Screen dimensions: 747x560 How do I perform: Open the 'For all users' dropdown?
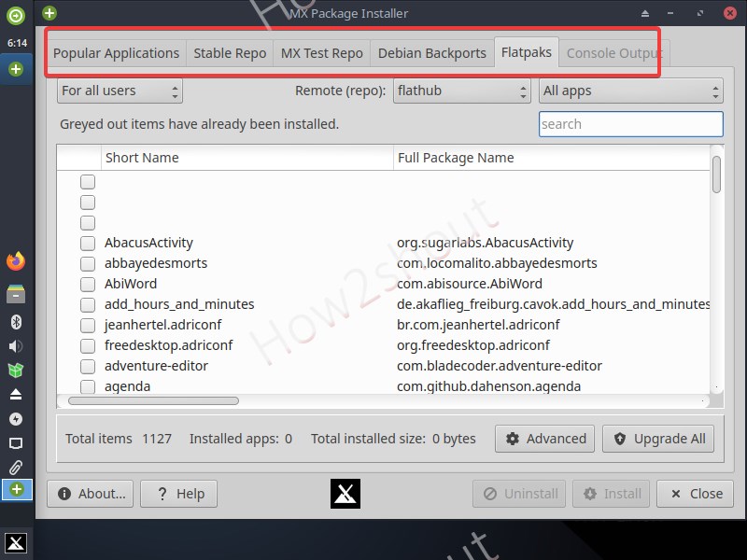coord(118,91)
